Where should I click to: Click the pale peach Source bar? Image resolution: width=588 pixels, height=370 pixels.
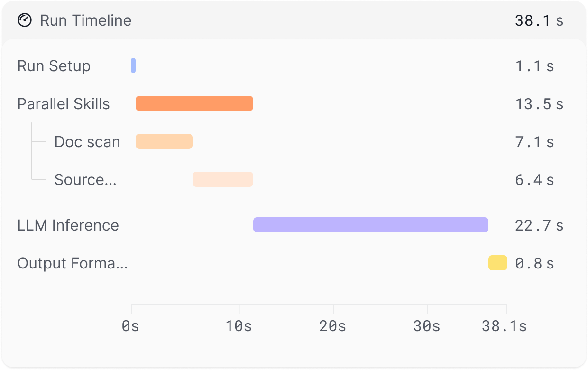(x=223, y=179)
